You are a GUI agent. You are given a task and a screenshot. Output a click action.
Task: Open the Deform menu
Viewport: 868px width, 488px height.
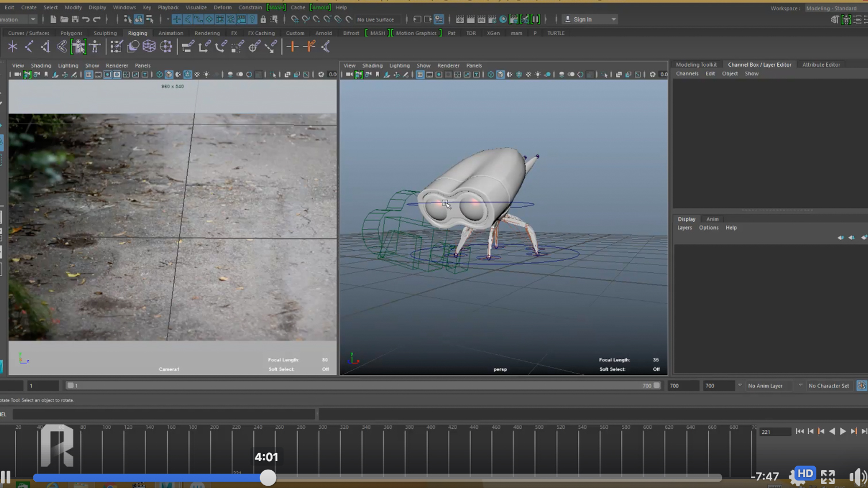(x=222, y=7)
